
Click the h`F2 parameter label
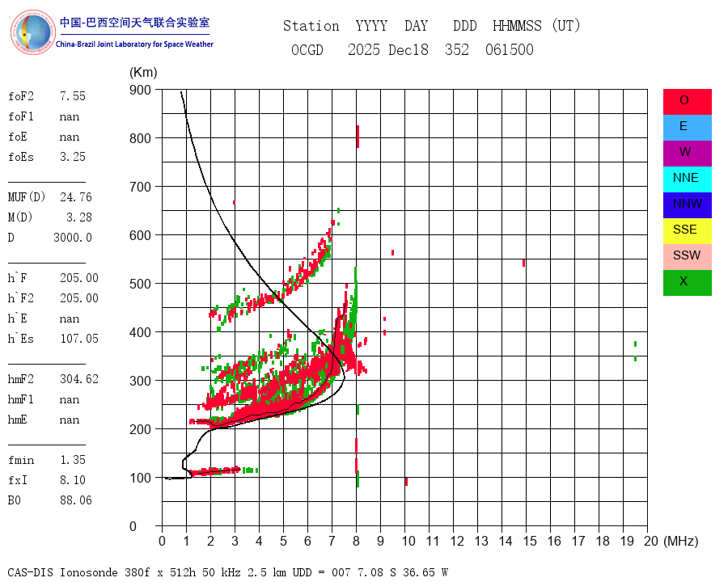pos(21,298)
